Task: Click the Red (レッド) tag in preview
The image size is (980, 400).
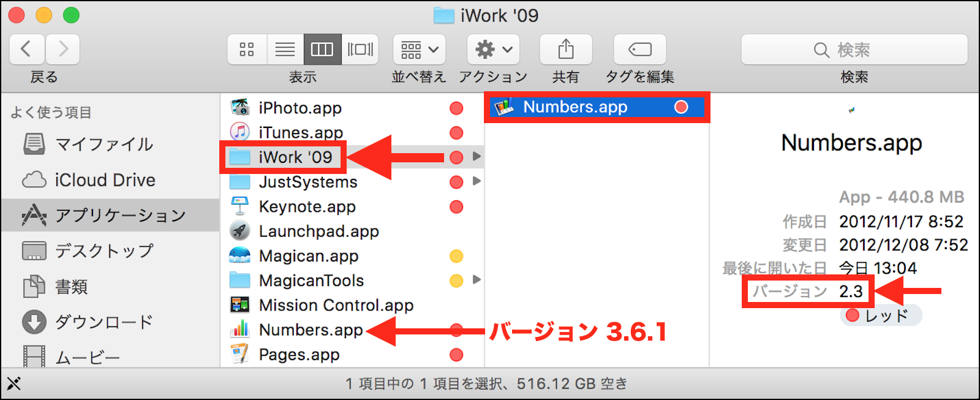Action: 881,315
